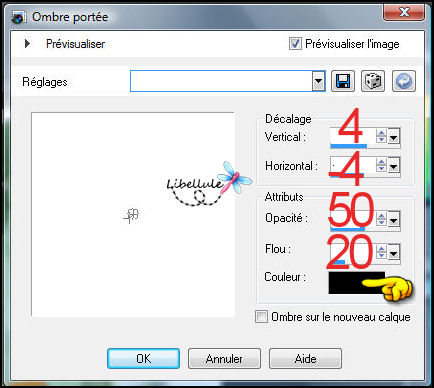Click the Annuler button
This screenshot has width=434, height=388.
[224, 359]
